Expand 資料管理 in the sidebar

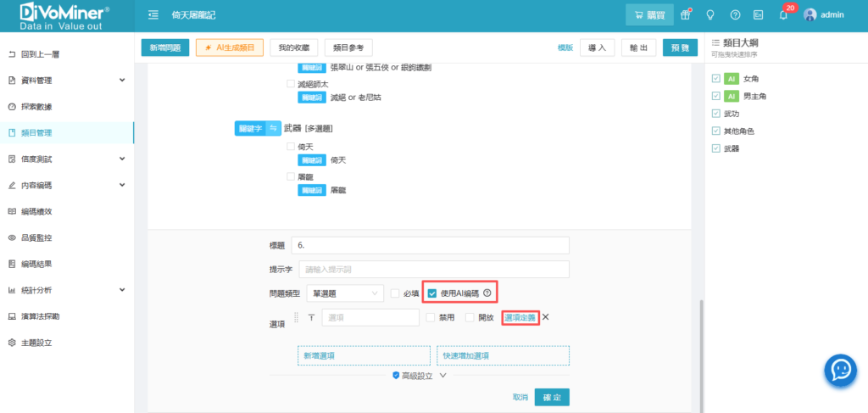[x=66, y=81]
